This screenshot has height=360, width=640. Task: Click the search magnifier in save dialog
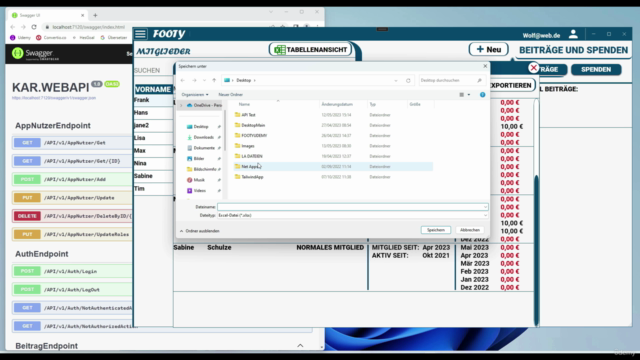click(x=479, y=80)
